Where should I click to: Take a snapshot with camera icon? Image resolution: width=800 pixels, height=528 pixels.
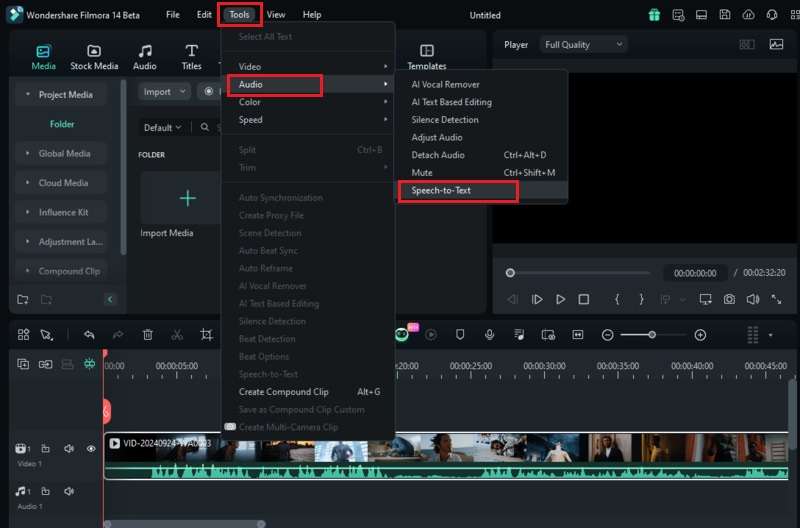729,299
